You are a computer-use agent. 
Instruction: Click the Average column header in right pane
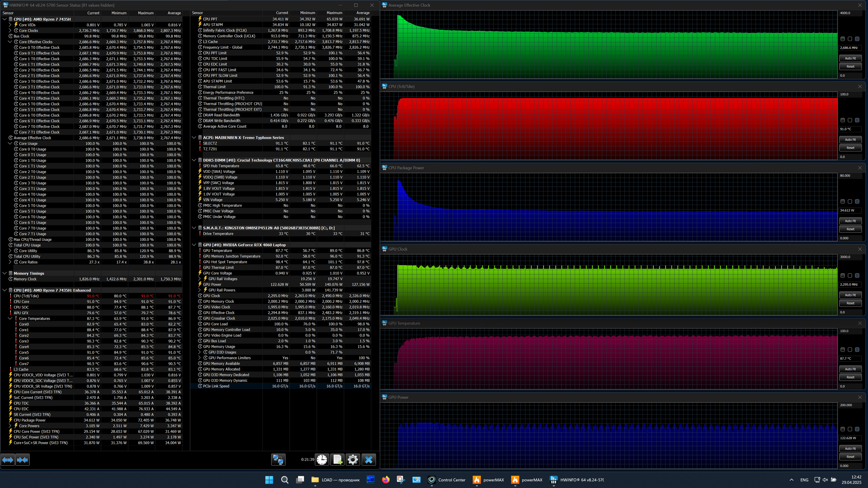point(363,13)
